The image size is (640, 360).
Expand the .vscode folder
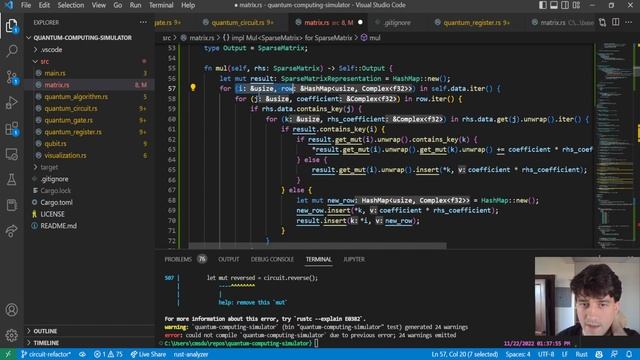(51, 49)
